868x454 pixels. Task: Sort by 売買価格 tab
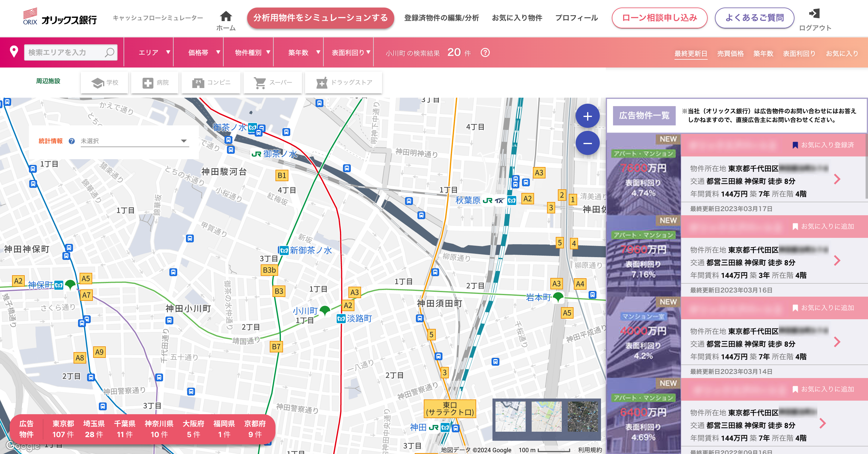730,54
